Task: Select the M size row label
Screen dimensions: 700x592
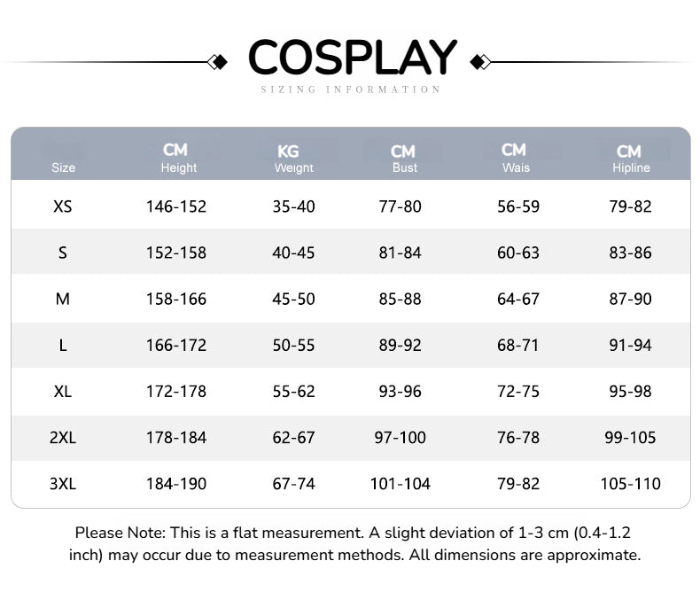Action: pyautogui.click(x=63, y=299)
